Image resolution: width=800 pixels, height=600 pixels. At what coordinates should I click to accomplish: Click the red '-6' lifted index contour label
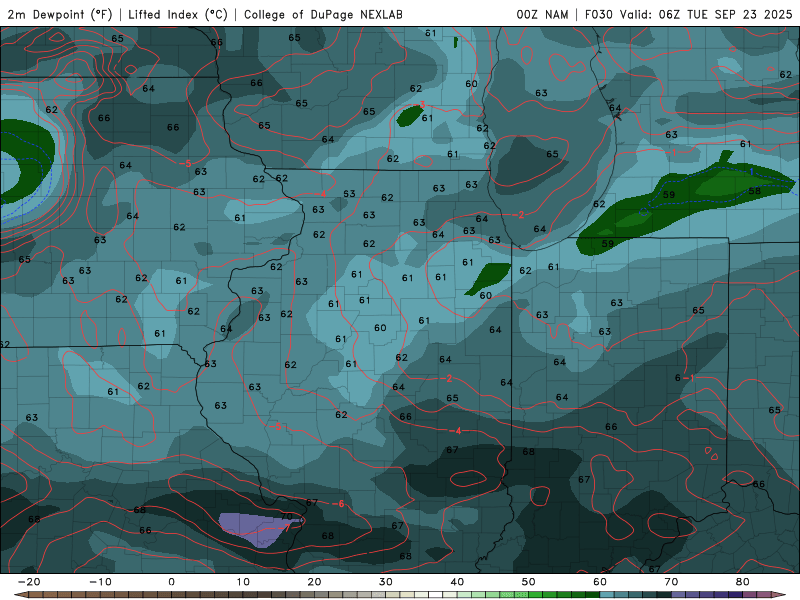click(x=338, y=504)
